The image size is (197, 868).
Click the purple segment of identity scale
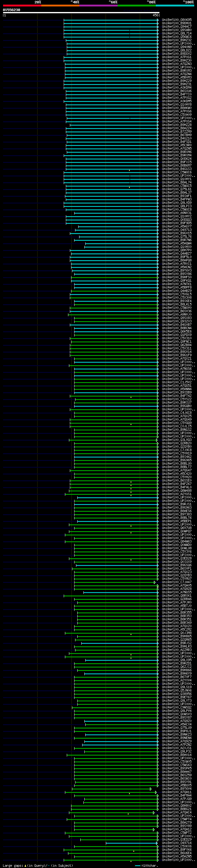pos(99,6)
